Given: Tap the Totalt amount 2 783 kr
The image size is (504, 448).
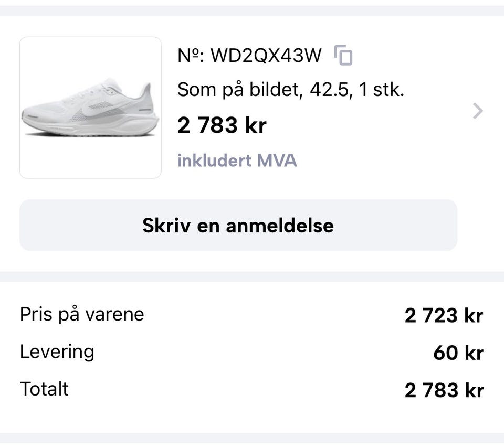Looking at the screenshot, I should pos(444,390).
